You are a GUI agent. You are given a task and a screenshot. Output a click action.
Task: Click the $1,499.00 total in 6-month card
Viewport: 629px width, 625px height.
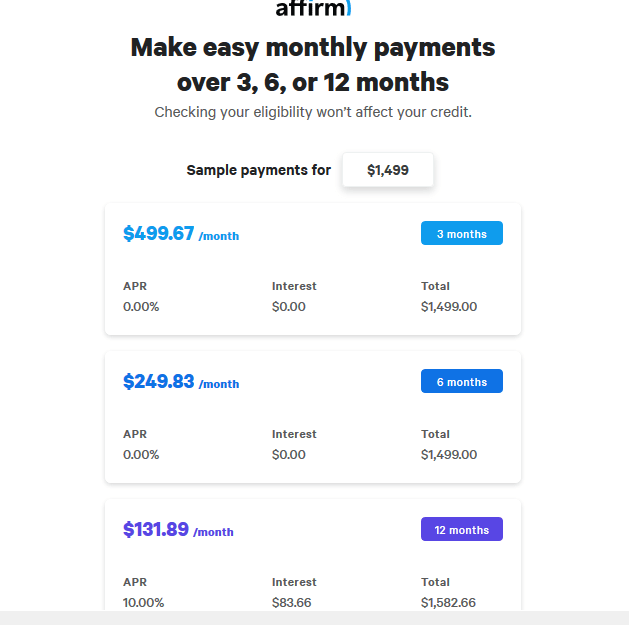449,455
